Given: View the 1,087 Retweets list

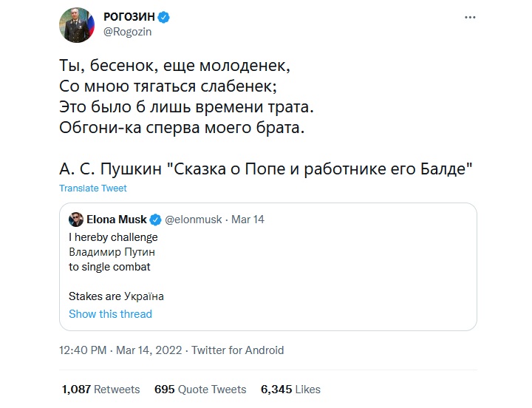Looking at the screenshot, I should pyautogui.click(x=100, y=389).
